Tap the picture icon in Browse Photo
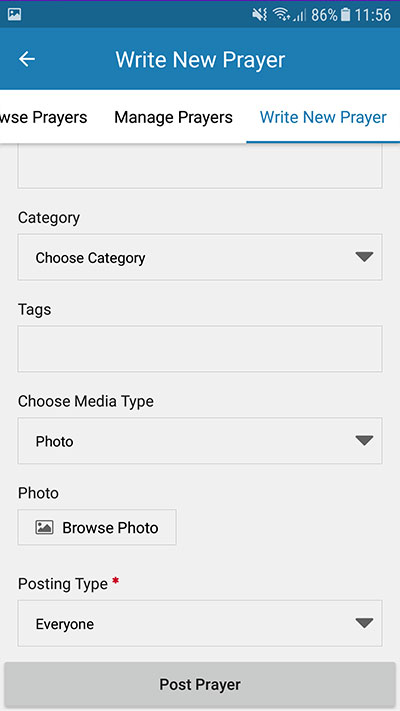The image size is (400, 711). pos(44,527)
